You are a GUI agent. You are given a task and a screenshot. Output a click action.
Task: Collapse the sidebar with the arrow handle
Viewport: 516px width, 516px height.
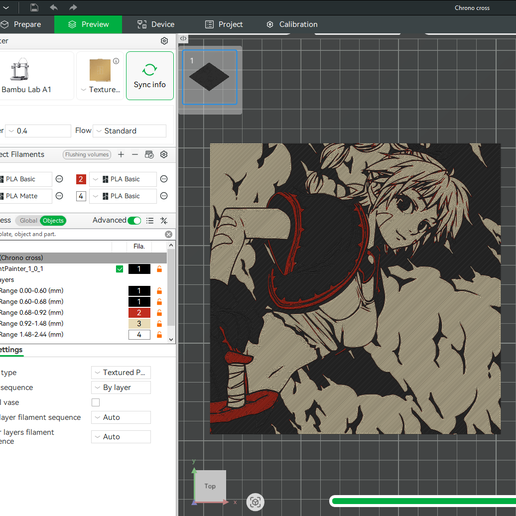(x=183, y=38)
